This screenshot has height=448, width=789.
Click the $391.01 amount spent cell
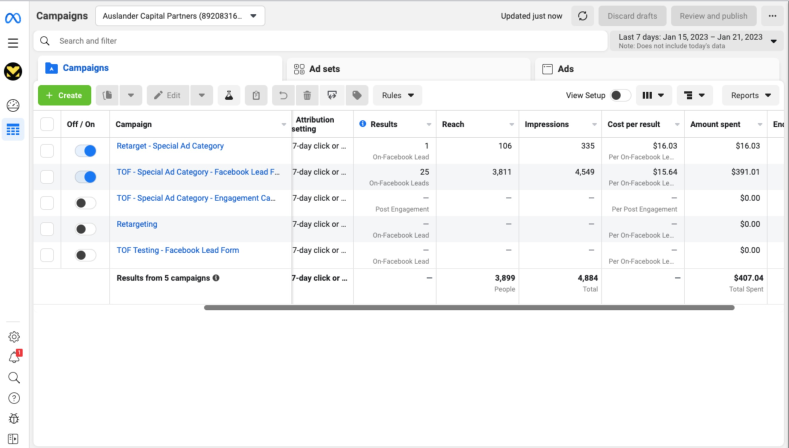745,172
